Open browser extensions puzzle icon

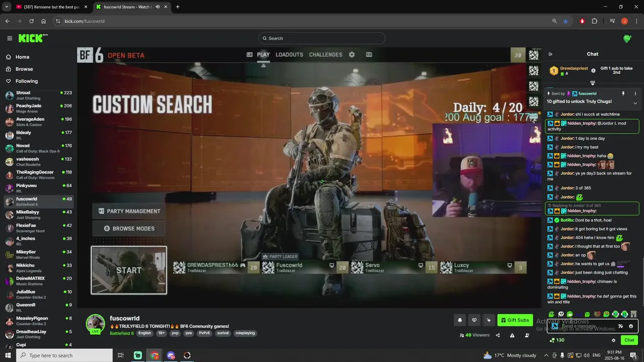pyautogui.click(x=595, y=21)
